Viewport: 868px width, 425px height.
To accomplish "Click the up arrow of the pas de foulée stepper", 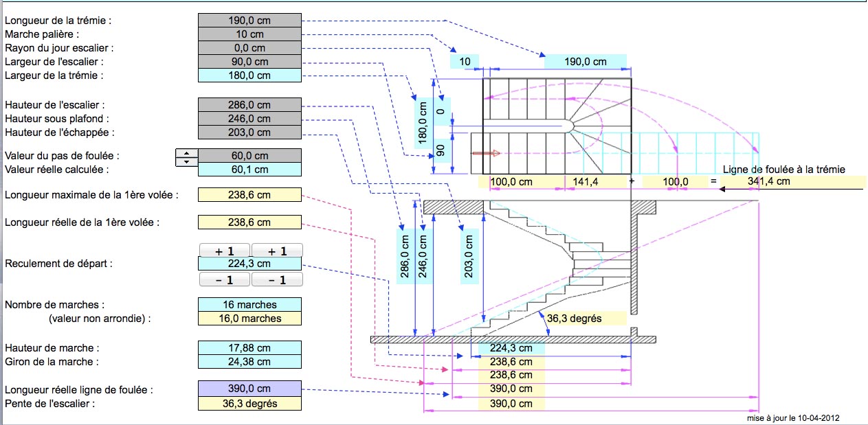I will coord(187,152).
